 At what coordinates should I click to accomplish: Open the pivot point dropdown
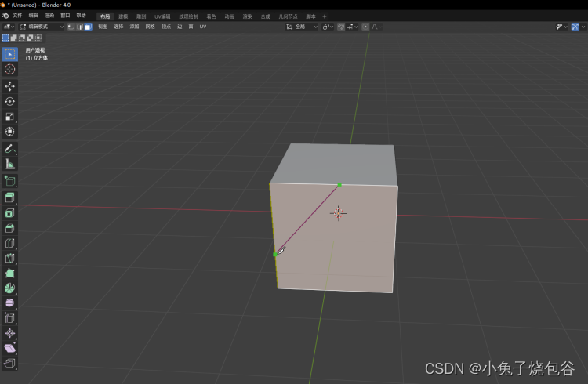(328, 27)
